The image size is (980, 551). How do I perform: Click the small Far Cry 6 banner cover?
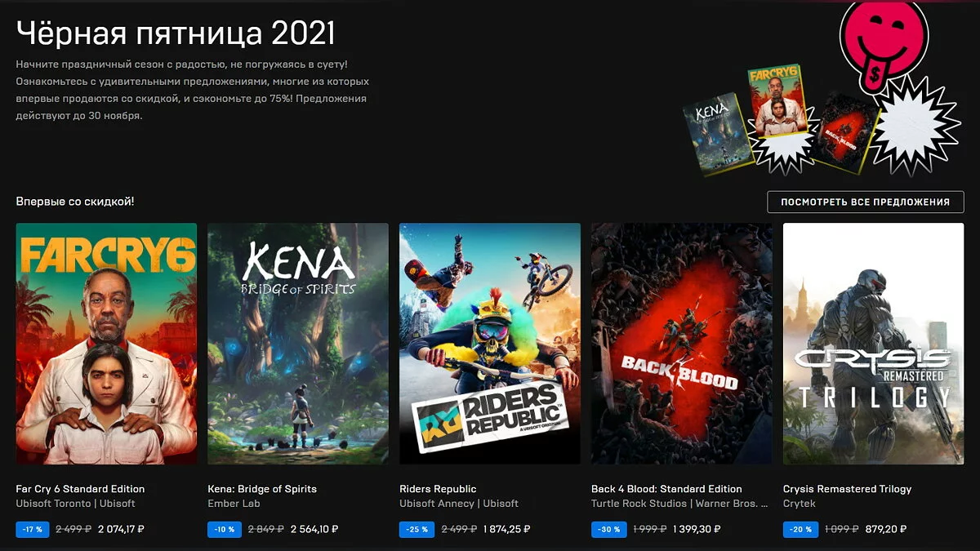pyautogui.click(x=778, y=101)
